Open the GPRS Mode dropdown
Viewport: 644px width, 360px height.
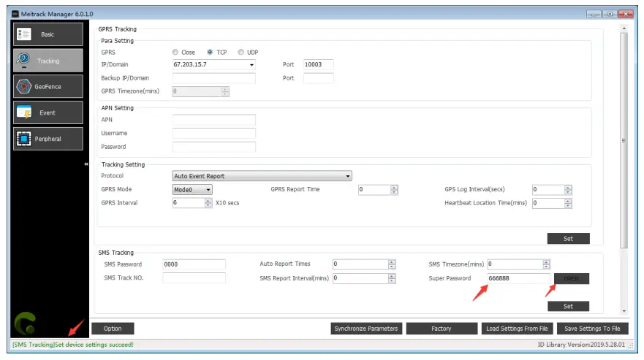pyautogui.click(x=192, y=190)
